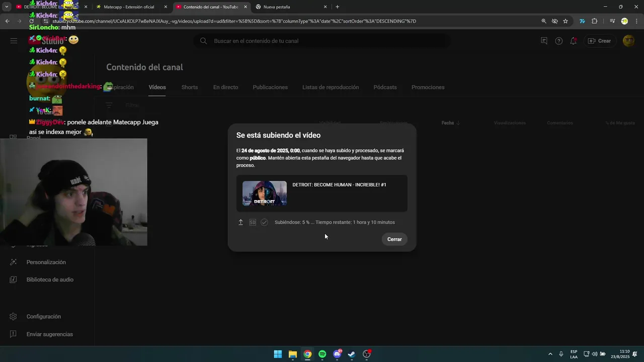Image resolution: width=644 pixels, height=362 pixels.
Task: Click the upload arrow status icon
Action: click(240, 222)
